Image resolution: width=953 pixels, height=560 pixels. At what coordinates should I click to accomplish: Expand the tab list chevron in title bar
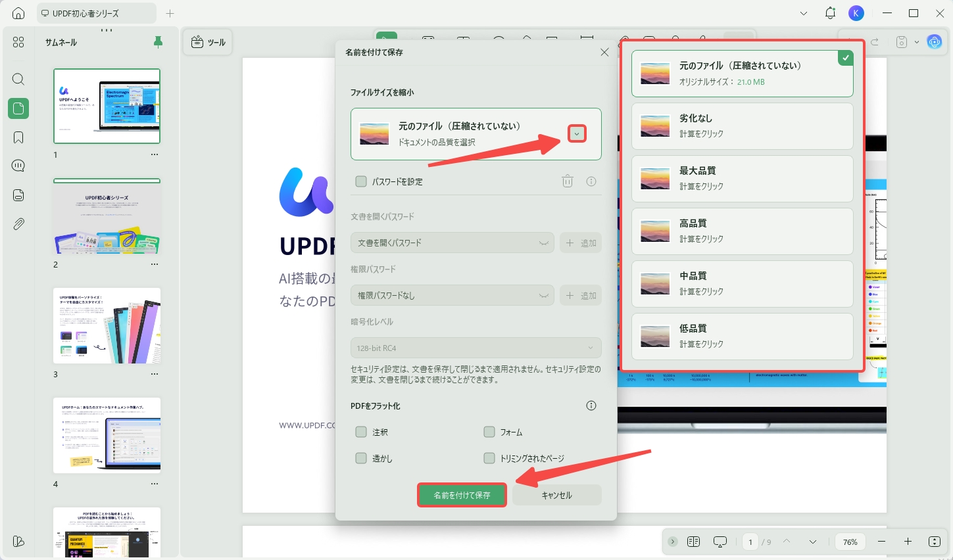(804, 13)
